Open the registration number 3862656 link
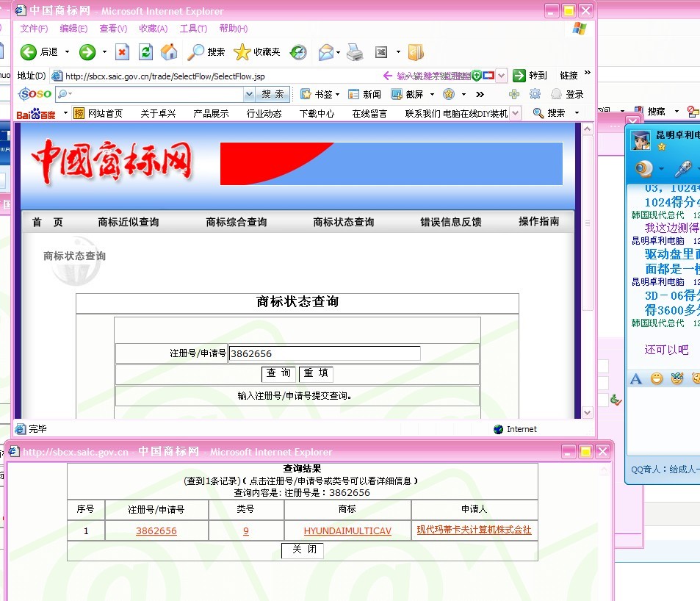 pyautogui.click(x=156, y=530)
